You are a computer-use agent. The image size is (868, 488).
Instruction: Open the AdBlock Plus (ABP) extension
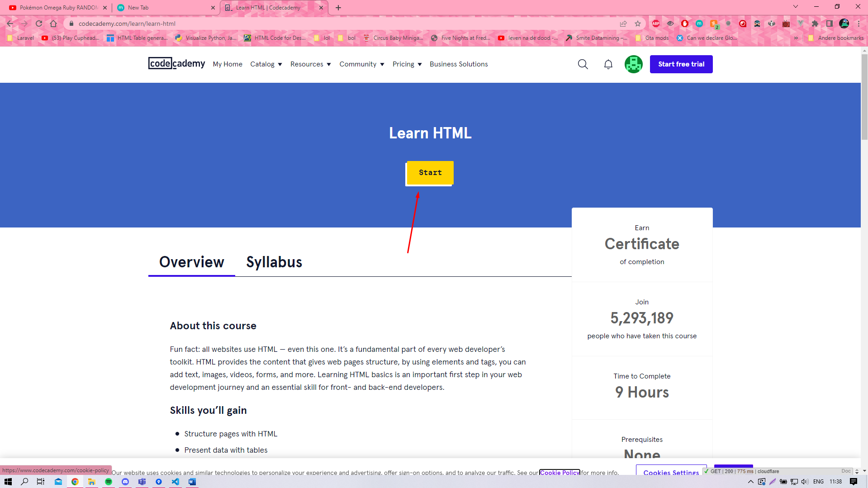(x=655, y=24)
